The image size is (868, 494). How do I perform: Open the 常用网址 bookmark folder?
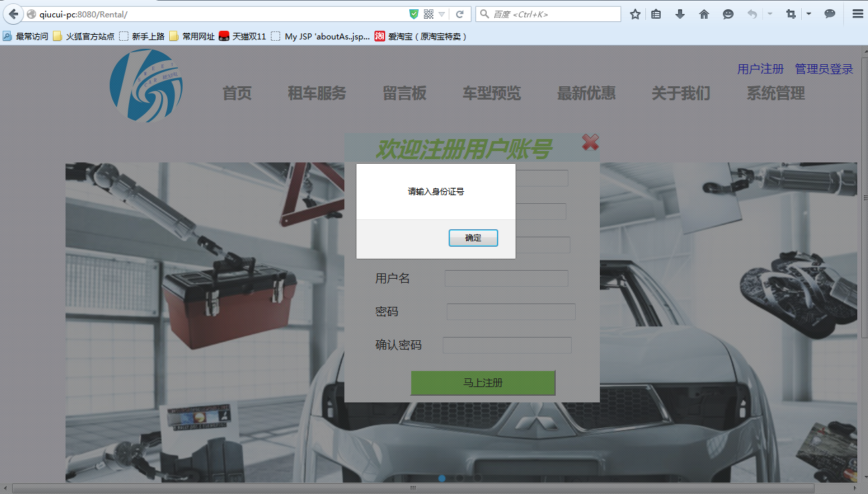coord(192,37)
